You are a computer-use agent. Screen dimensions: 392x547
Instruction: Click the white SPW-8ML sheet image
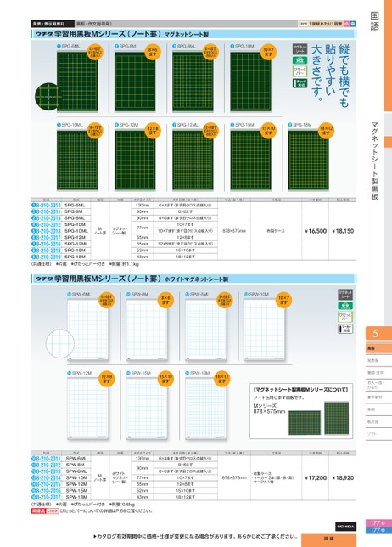205,330
